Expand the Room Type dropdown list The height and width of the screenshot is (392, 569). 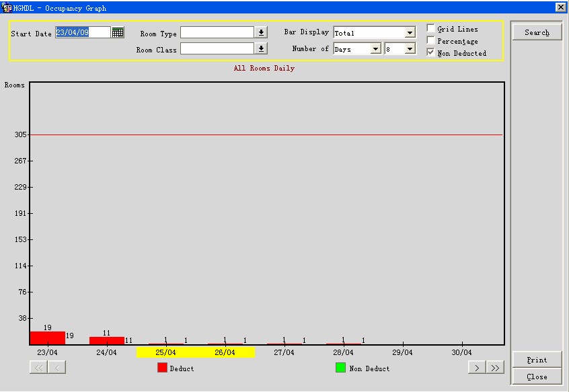pyautogui.click(x=262, y=32)
